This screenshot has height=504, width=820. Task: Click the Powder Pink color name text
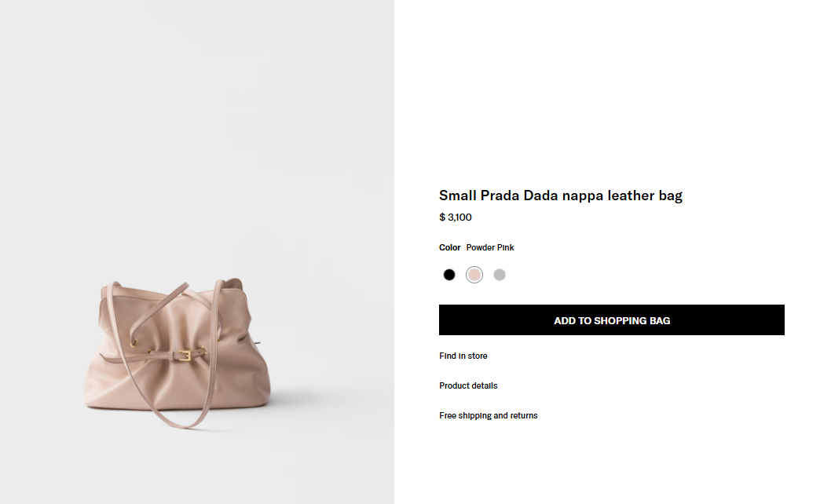pyautogui.click(x=490, y=248)
